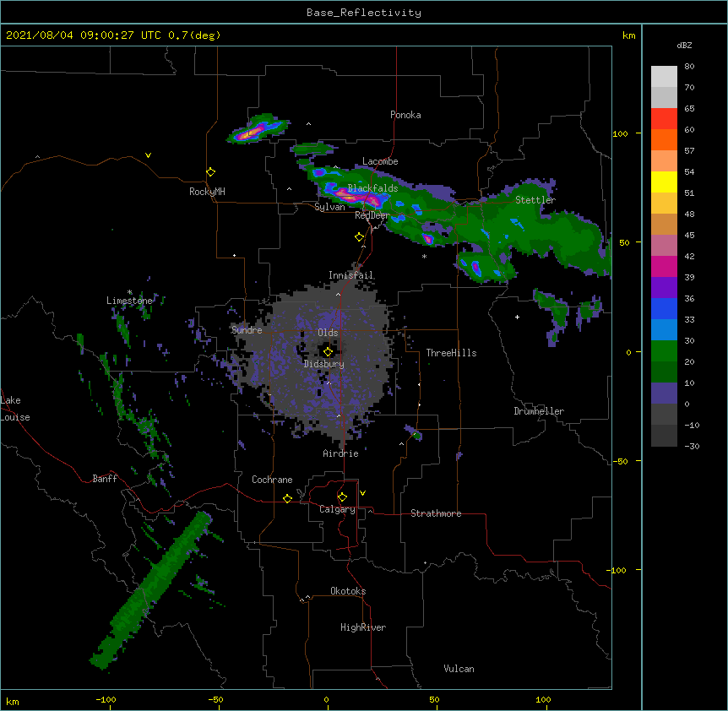Select the white asterisk southeast of RedDeer storms
The height and width of the screenshot is (711, 728).
[424, 256]
